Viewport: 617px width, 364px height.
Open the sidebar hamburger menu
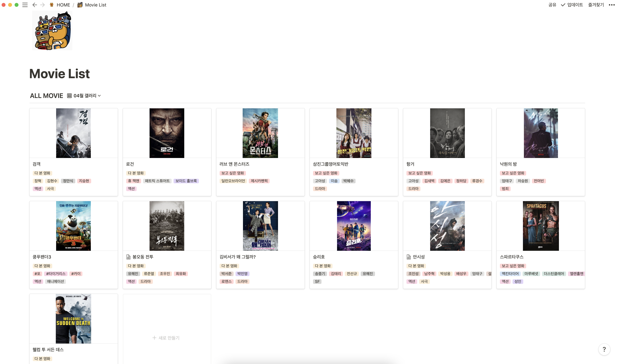click(x=25, y=5)
